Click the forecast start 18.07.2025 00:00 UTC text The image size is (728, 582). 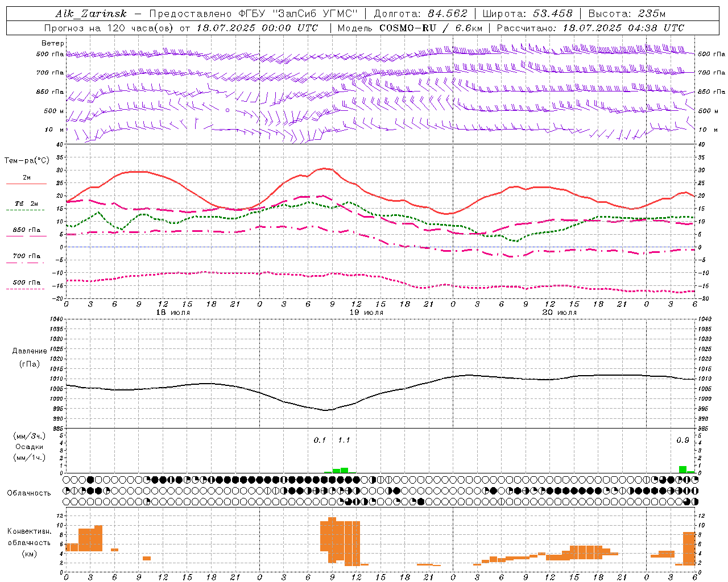pos(257,28)
